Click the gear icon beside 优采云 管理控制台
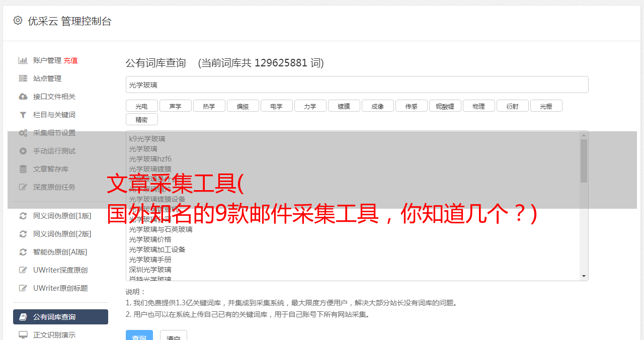 tap(18, 21)
